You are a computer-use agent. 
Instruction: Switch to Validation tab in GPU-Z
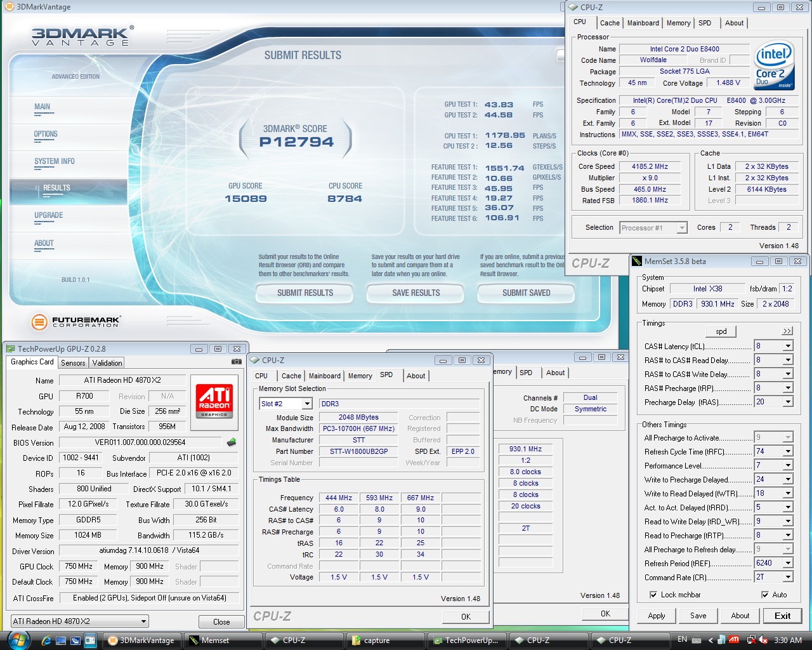[107, 363]
